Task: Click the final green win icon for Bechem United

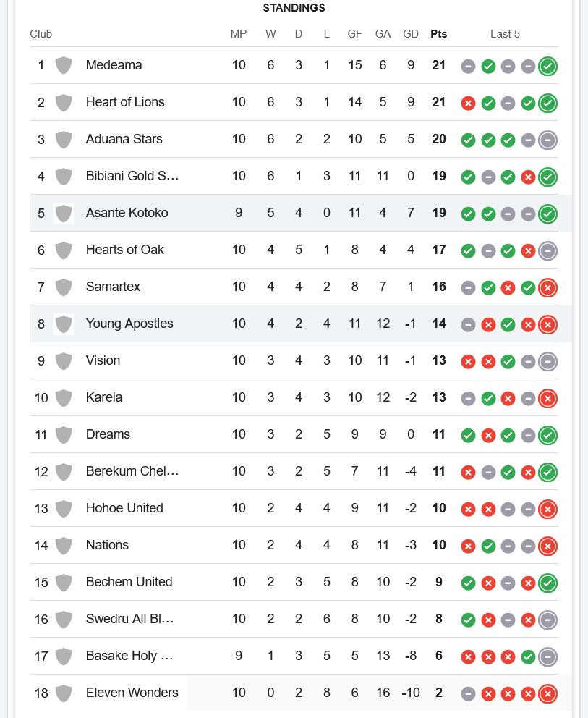Action: (x=547, y=583)
